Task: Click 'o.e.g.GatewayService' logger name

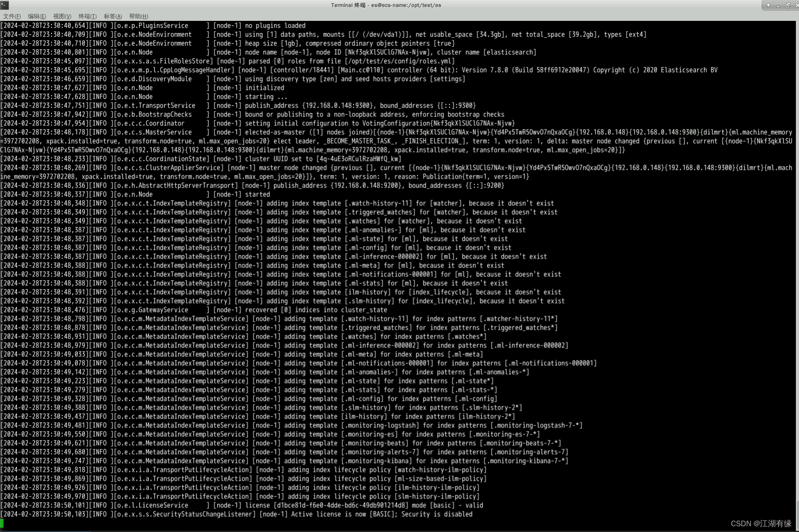Action: (x=152, y=310)
